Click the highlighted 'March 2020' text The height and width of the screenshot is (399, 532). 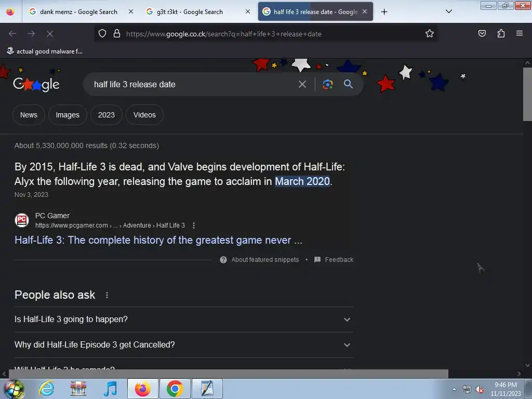[x=302, y=181]
